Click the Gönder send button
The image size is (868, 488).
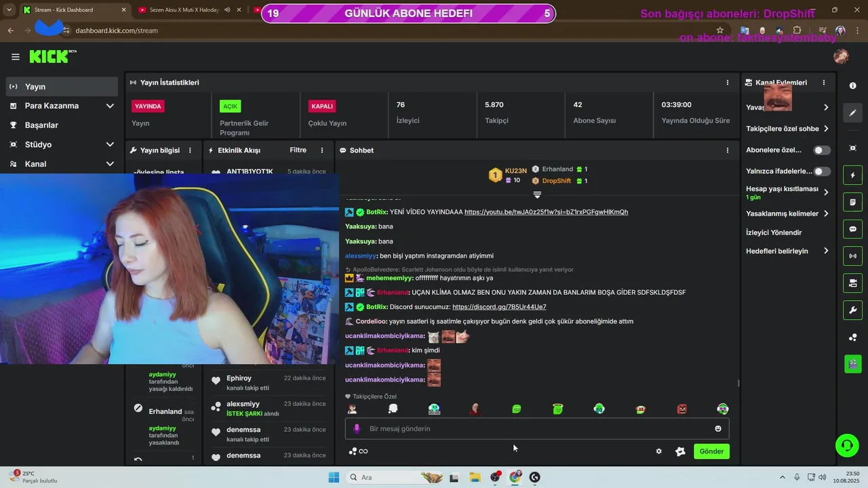click(711, 451)
